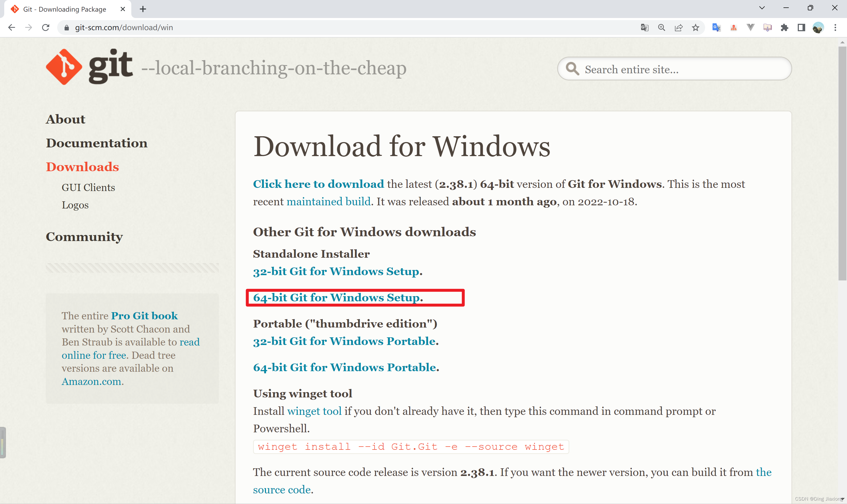Open the user profile avatar
The height and width of the screenshot is (504, 847).
tap(818, 28)
